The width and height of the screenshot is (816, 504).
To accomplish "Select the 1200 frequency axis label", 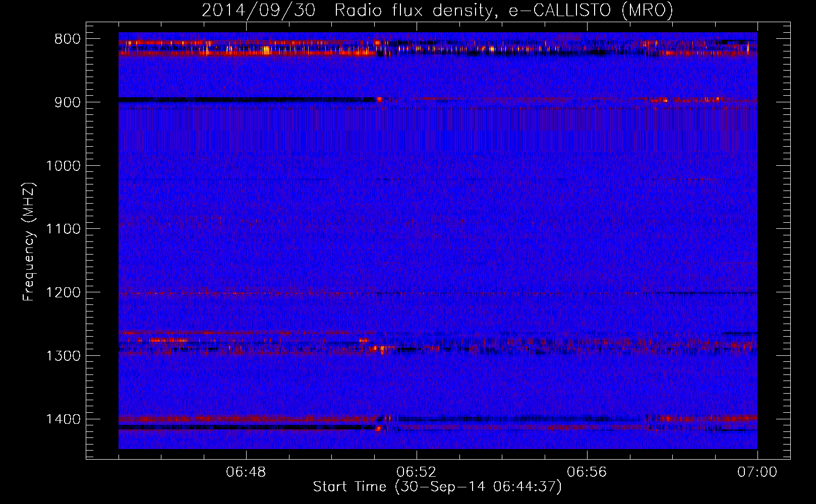I will [x=63, y=293].
